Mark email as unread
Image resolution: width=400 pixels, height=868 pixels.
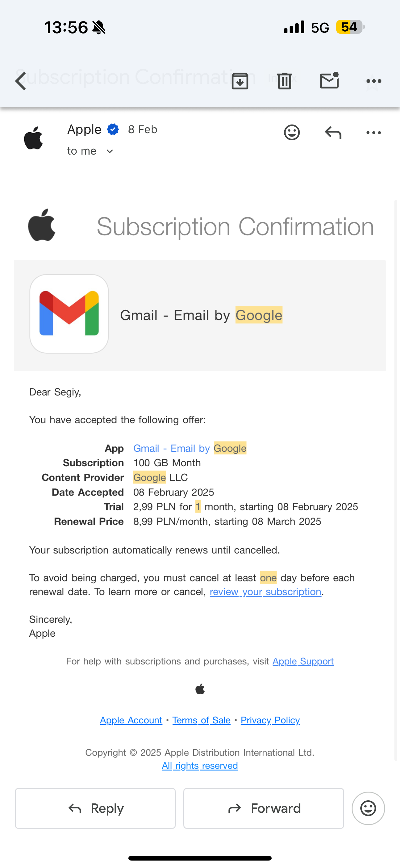coord(329,81)
